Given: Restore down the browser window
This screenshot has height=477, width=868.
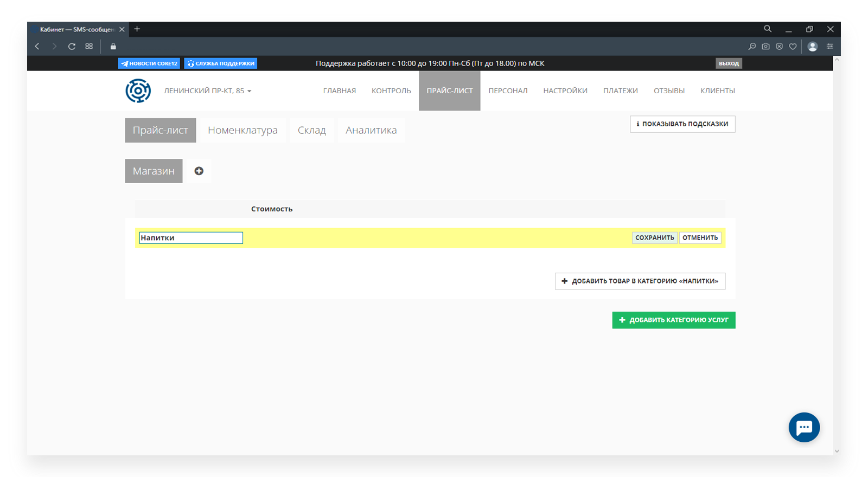Looking at the screenshot, I should [x=809, y=29].
